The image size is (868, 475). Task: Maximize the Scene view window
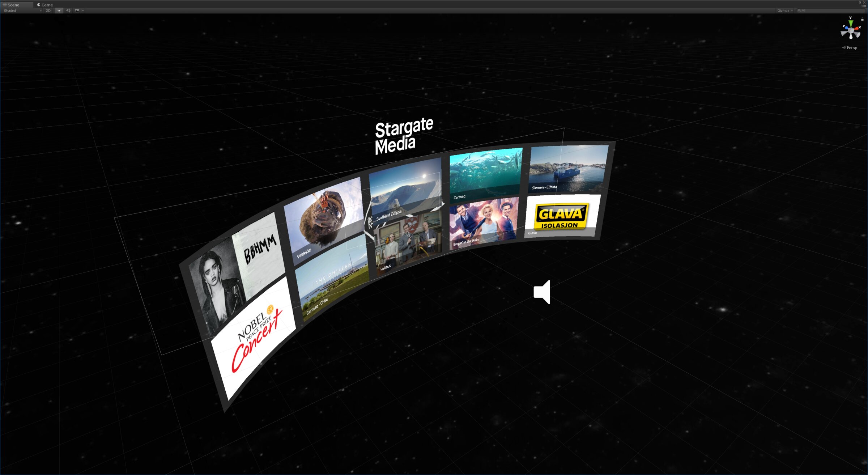pyautogui.click(x=860, y=2)
